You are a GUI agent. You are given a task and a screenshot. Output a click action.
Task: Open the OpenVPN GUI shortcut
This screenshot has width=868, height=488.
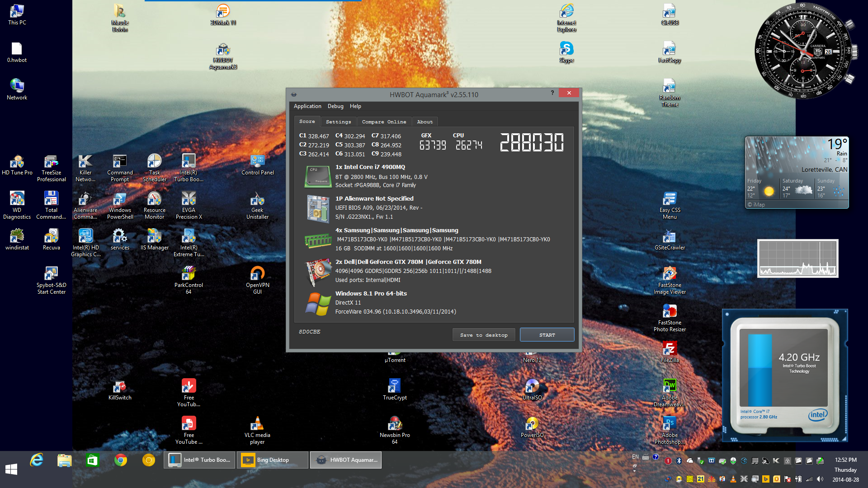click(258, 281)
